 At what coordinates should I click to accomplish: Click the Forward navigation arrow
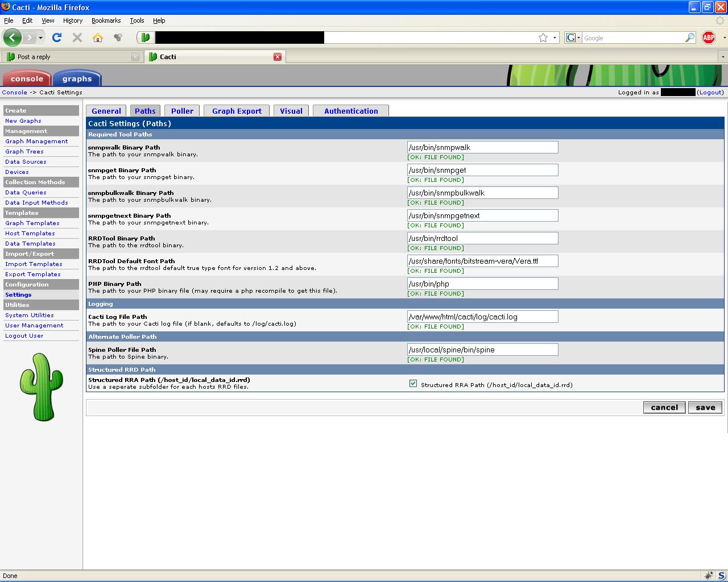[x=30, y=38]
